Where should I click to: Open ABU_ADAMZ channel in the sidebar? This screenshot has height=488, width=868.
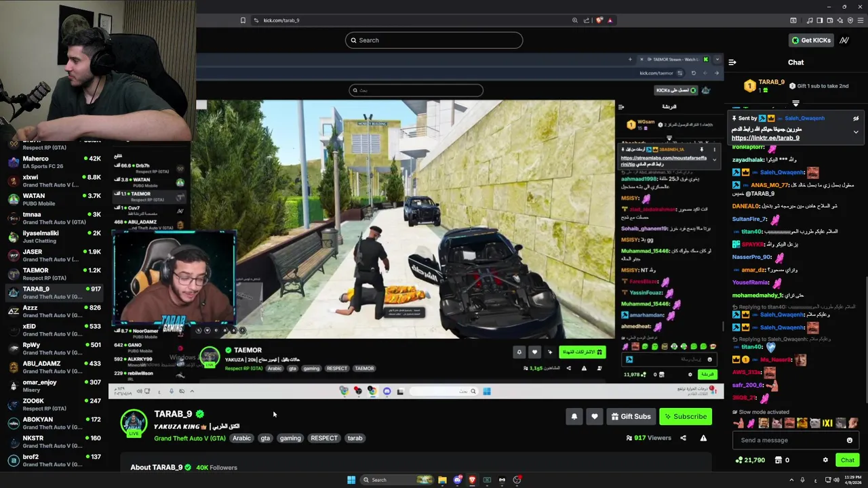(54, 367)
